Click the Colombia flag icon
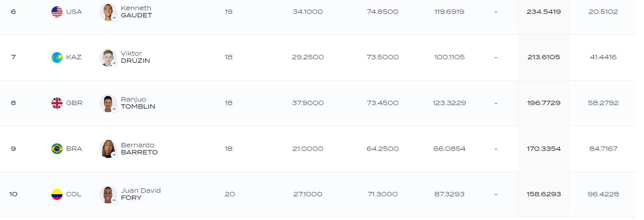 [x=57, y=194]
